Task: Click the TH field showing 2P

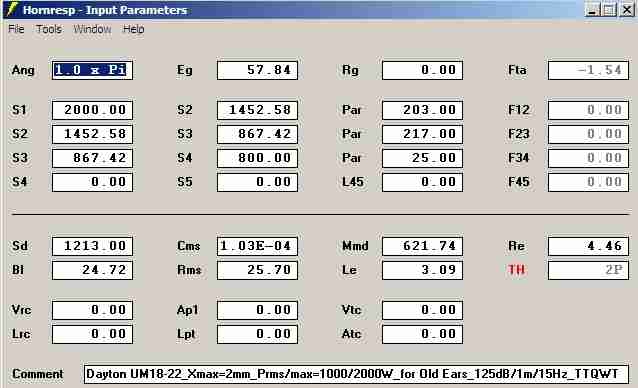Action: 588,270
